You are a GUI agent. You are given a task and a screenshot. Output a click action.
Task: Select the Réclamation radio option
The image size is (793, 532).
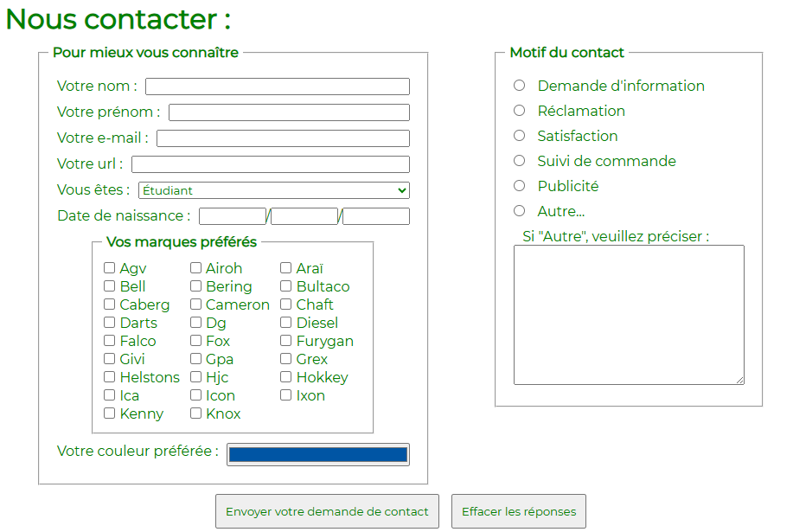(x=520, y=111)
